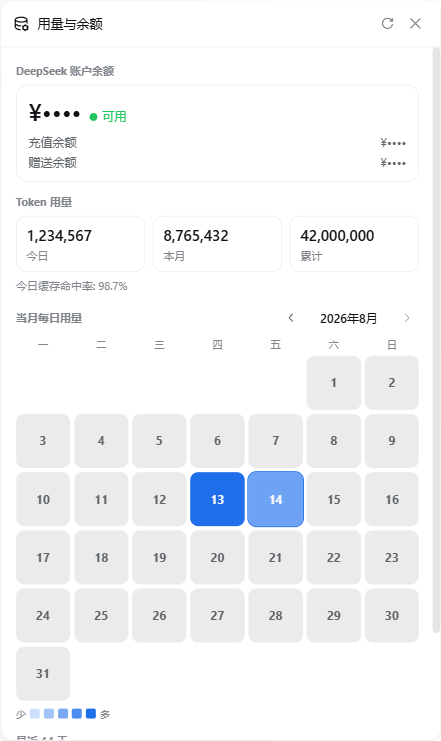The image size is (441, 741).
Task: Select the dark blue day 13 cell
Action: (x=217, y=499)
